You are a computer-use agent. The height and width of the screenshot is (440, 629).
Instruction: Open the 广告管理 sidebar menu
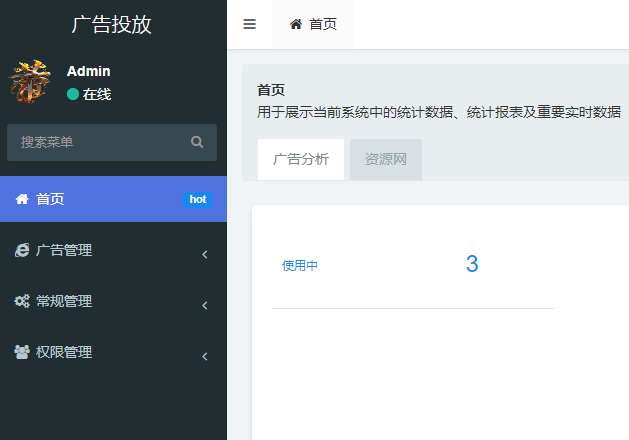tap(113, 250)
